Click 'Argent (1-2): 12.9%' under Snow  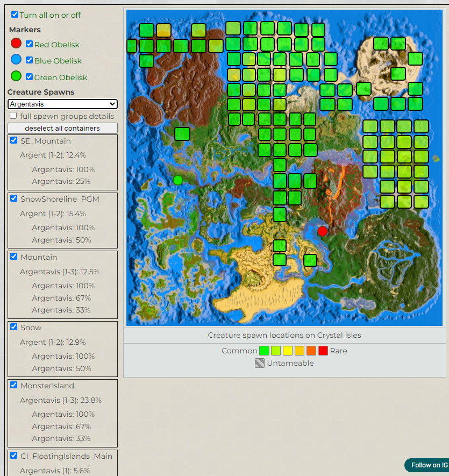tap(53, 342)
